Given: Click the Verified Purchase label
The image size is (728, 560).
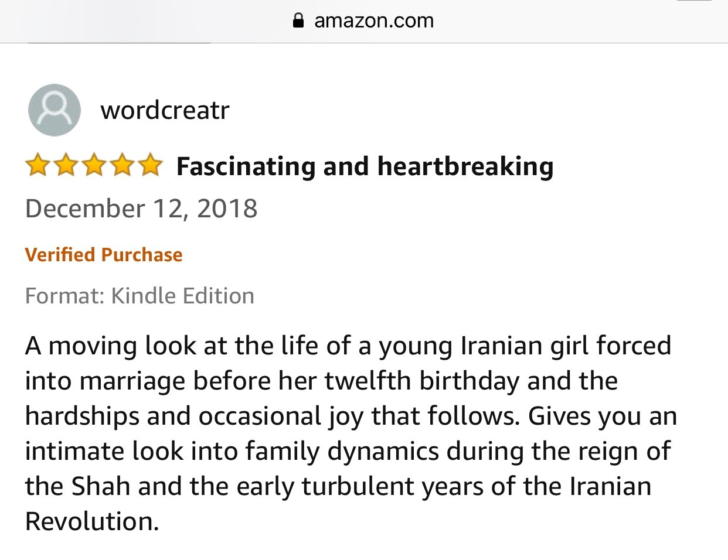Looking at the screenshot, I should pyautogui.click(x=104, y=255).
